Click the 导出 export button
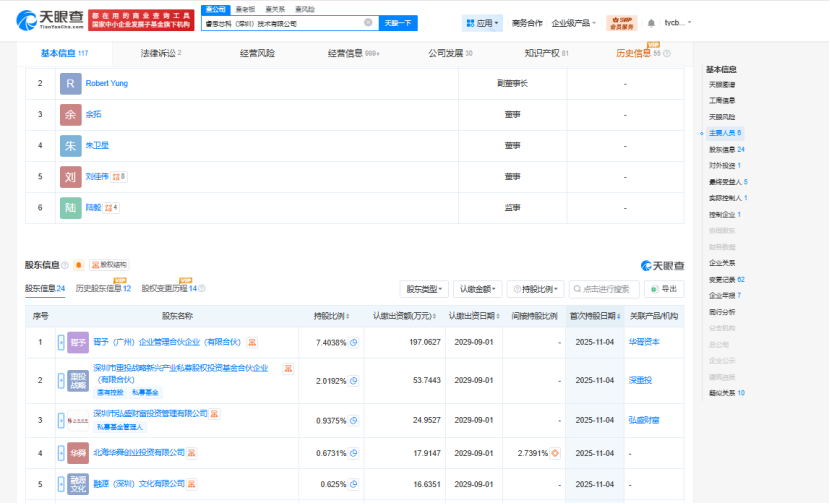 665,289
